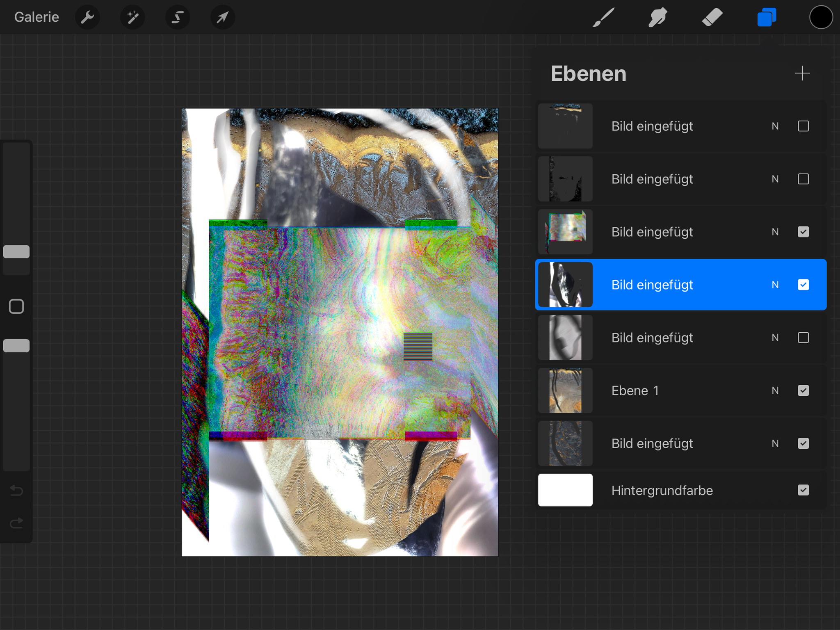840x630 pixels.
Task: Open blend mode N of bottom Bild eingefügt
Action: pyautogui.click(x=775, y=443)
